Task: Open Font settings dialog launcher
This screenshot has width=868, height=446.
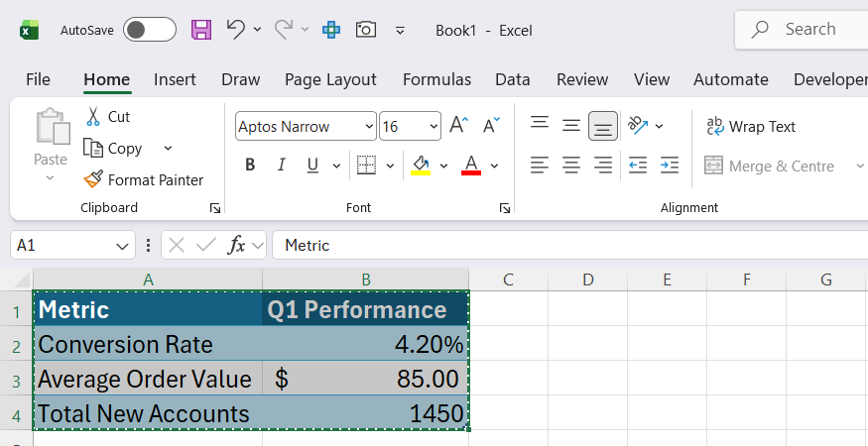Action: [504, 208]
